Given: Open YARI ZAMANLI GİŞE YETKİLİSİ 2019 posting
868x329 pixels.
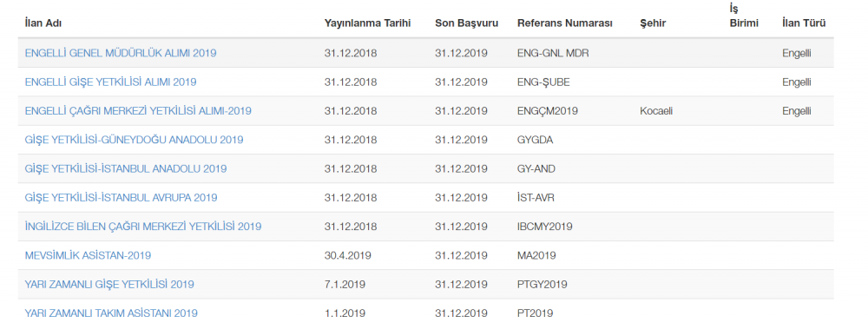Looking at the screenshot, I should point(109,284).
